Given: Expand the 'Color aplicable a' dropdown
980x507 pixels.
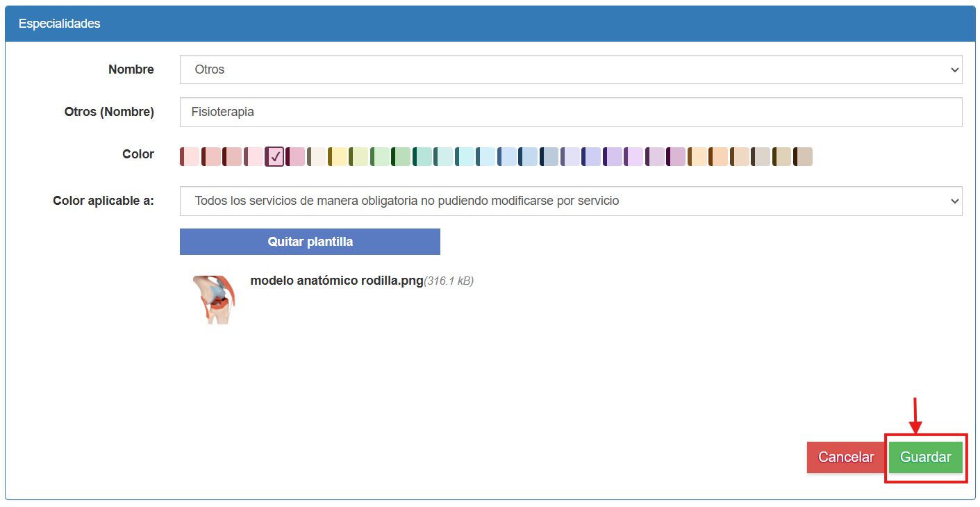Looking at the screenshot, I should (570, 201).
